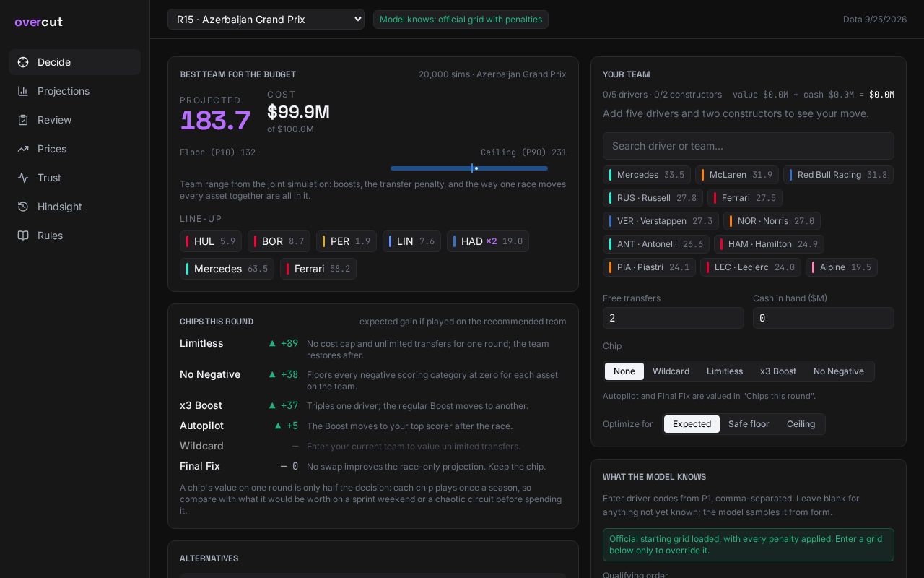The width and height of the screenshot is (924, 578).
Task: Add Mercedes 33.5 to your team
Action: 647,175
